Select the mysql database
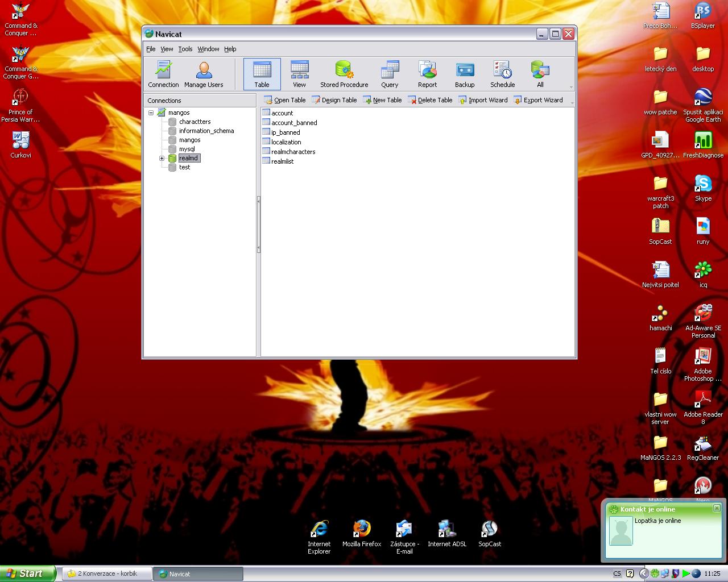This screenshot has width=728, height=582. pos(187,149)
